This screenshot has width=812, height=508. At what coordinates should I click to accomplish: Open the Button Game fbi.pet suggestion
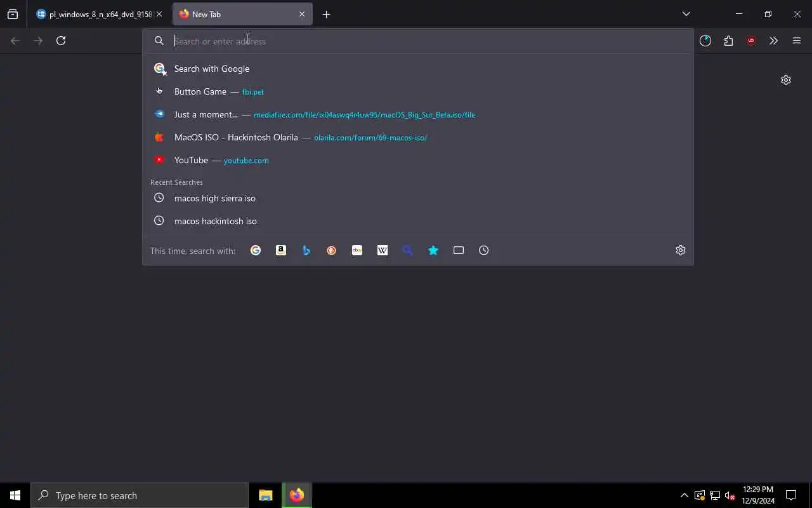418,91
